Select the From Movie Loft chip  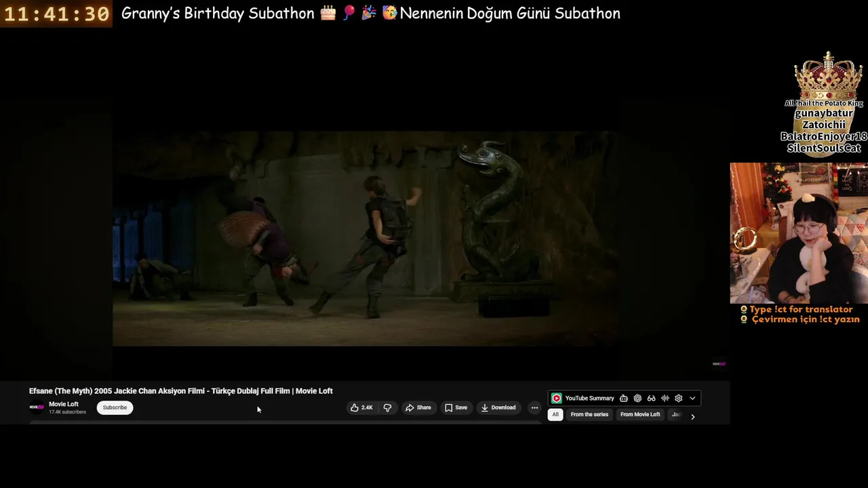640,414
